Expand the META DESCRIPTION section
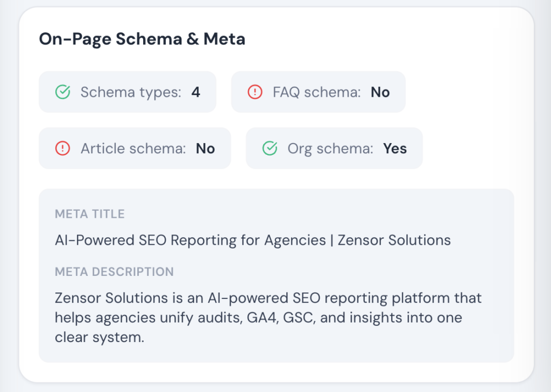This screenshot has width=551, height=392. click(115, 272)
